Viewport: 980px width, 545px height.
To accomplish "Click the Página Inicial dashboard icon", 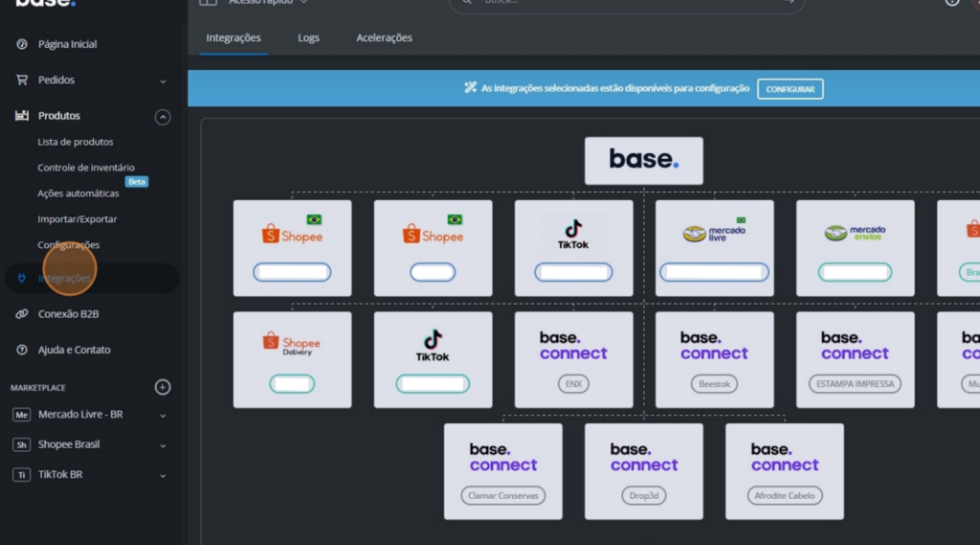I will (x=22, y=44).
